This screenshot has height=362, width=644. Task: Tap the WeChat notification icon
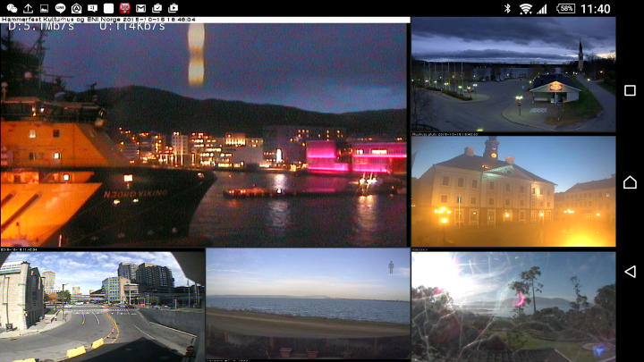(12, 8)
